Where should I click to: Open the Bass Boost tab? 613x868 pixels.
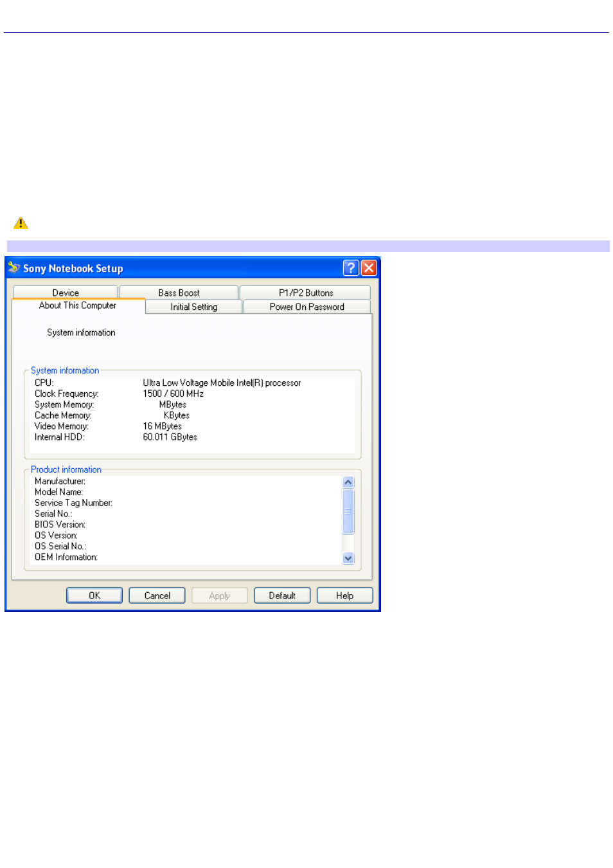179,293
